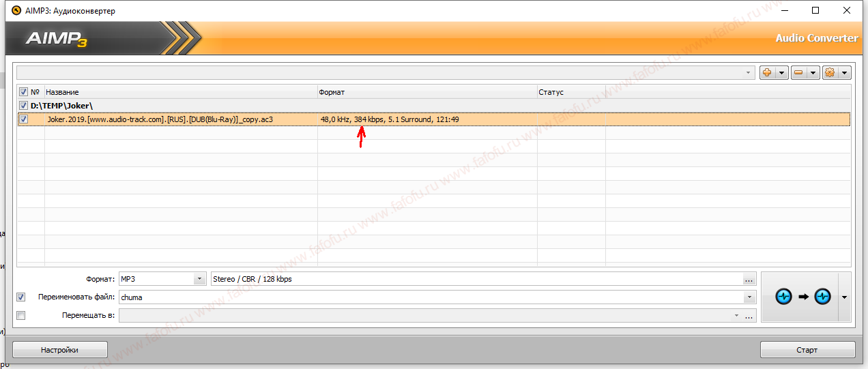
Task: Open dropdown arrow beside the convert button
Action: pyautogui.click(x=845, y=297)
